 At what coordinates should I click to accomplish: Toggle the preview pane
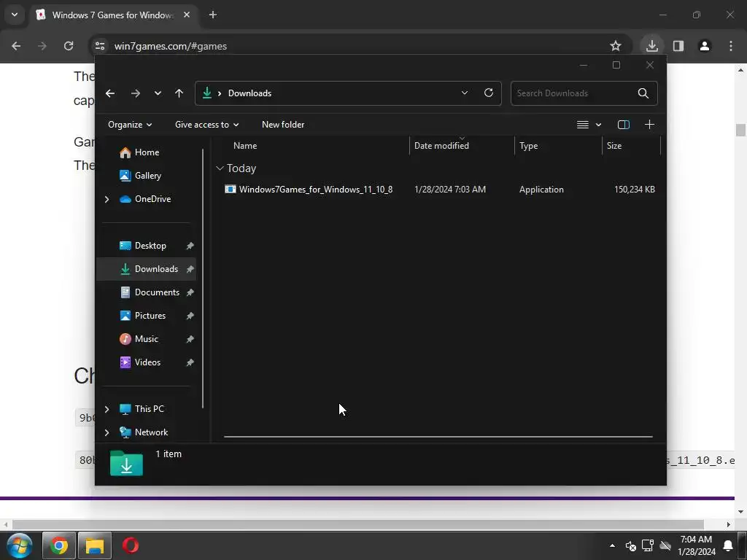(624, 125)
